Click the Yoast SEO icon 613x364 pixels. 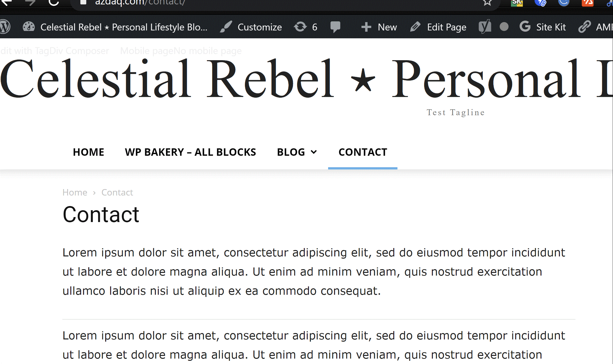click(485, 27)
